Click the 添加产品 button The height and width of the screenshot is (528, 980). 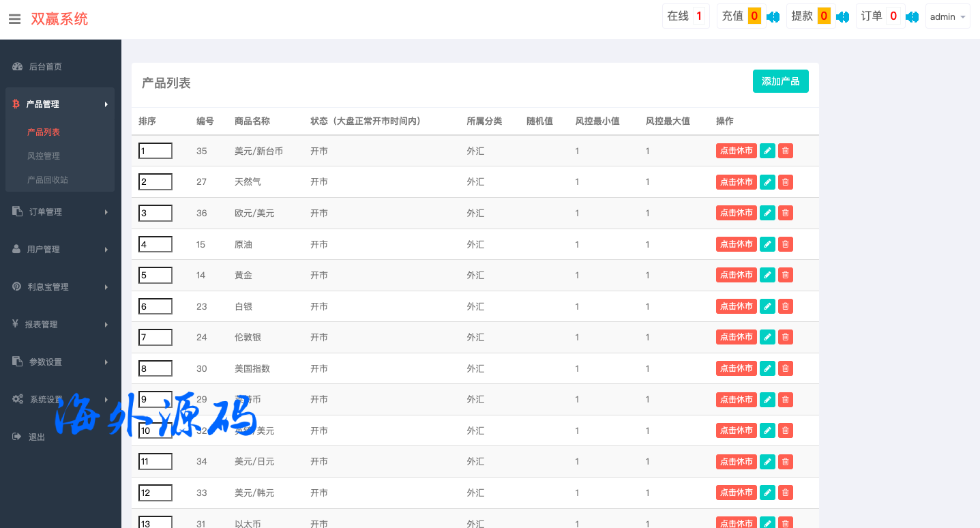[780, 81]
